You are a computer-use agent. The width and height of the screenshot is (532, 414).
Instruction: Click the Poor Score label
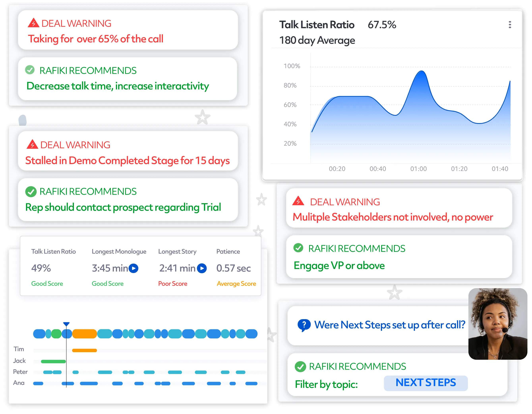[173, 284]
